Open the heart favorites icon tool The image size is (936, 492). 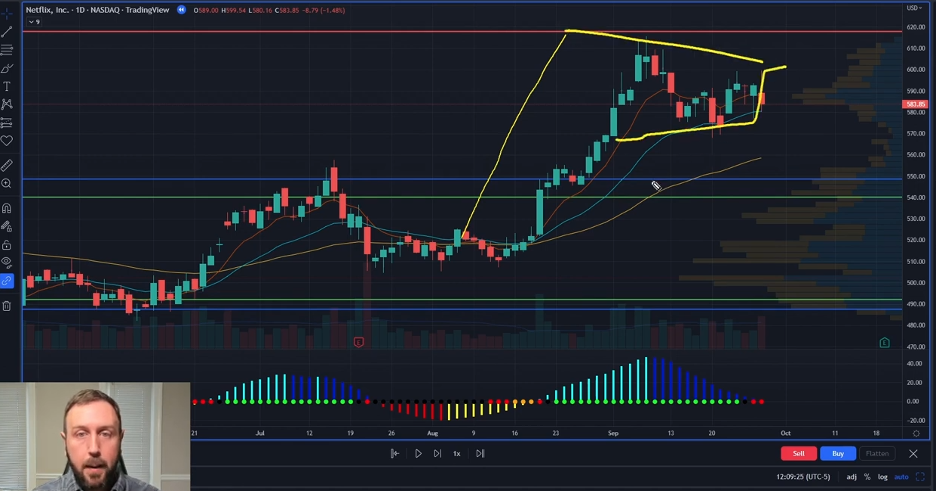(x=7, y=141)
